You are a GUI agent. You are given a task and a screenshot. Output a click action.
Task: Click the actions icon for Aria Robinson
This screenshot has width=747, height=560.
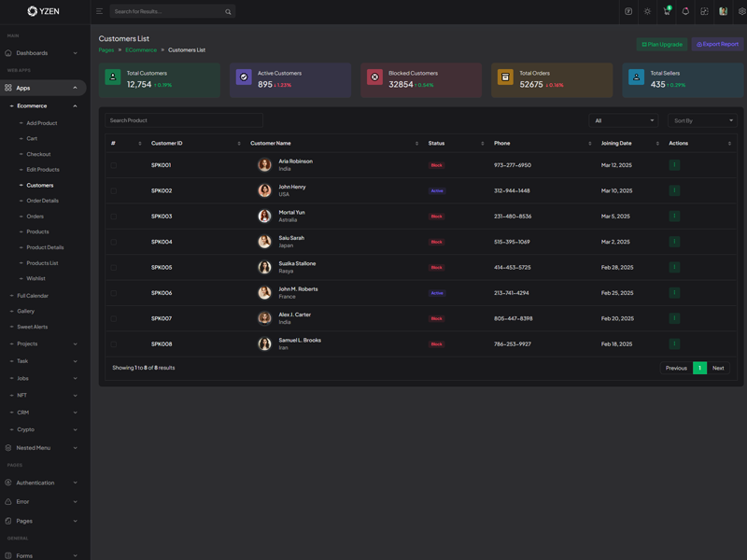[674, 165]
